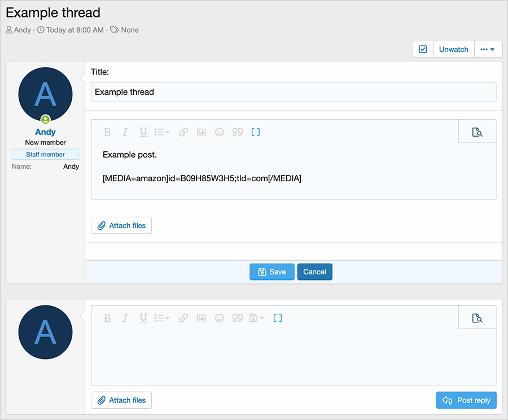Image resolution: width=508 pixels, height=420 pixels.
Task: Cancel editing the post
Action: coord(314,272)
